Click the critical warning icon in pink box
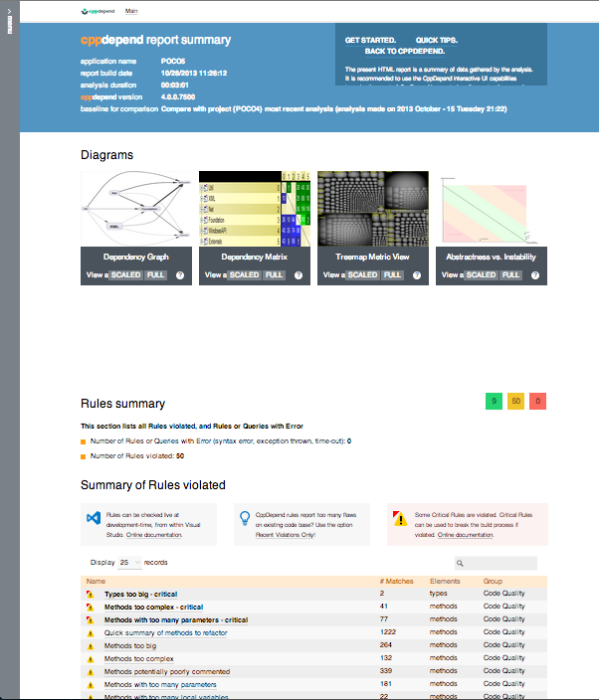The image size is (599, 700). click(x=400, y=518)
